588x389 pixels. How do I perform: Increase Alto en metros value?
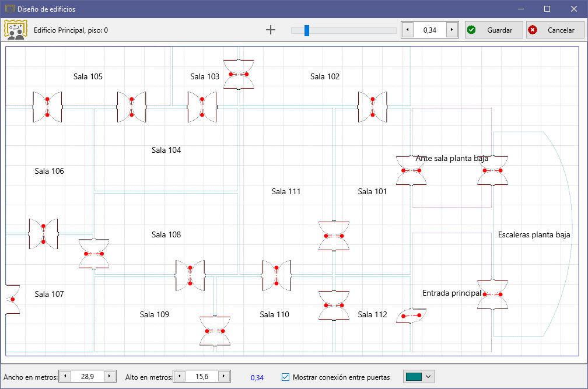224,376
